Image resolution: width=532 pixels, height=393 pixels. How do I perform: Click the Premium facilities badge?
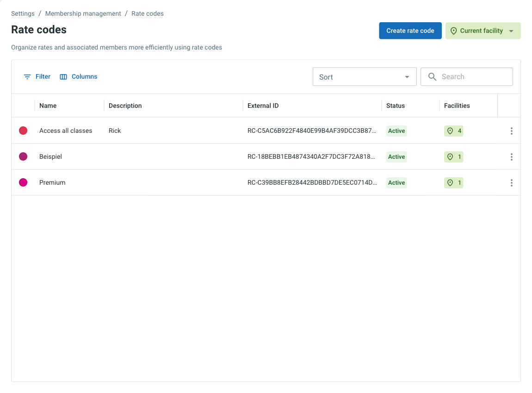454,183
